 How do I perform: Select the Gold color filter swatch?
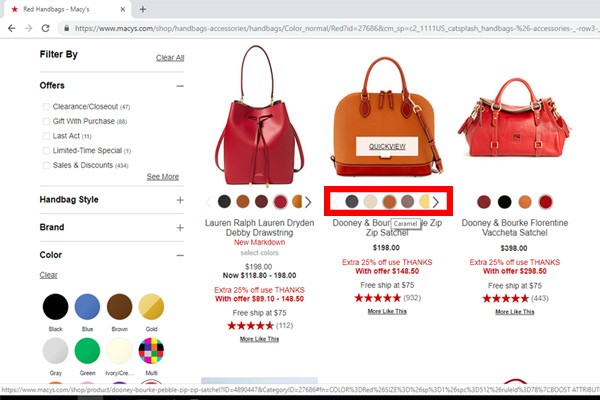tap(151, 307)
